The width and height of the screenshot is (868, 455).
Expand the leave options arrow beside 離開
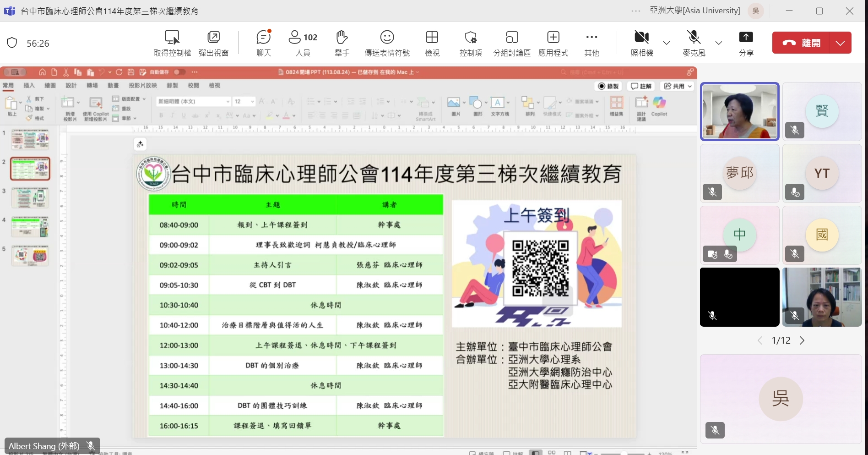coord(840,43)
